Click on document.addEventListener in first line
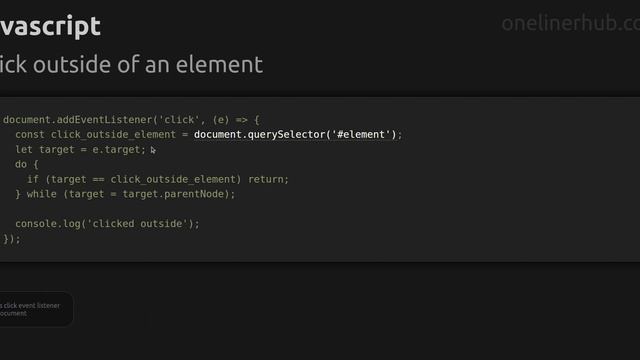The height and width of the screenshot is (360, 640). pyautogui.click(x=78, y=120)
